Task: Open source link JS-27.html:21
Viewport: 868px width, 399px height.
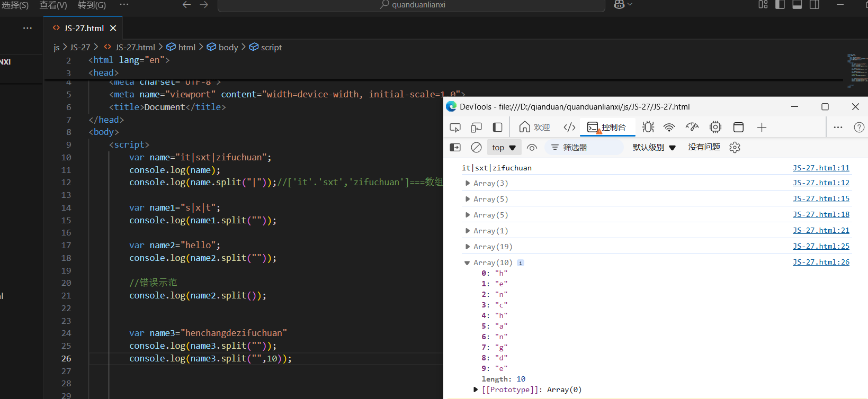Action: click(x=821, y=230)
